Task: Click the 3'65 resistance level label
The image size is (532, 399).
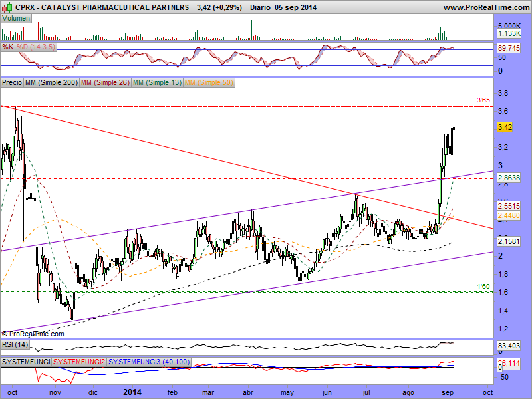Action: pyautogui.click(x=483, y=100)
